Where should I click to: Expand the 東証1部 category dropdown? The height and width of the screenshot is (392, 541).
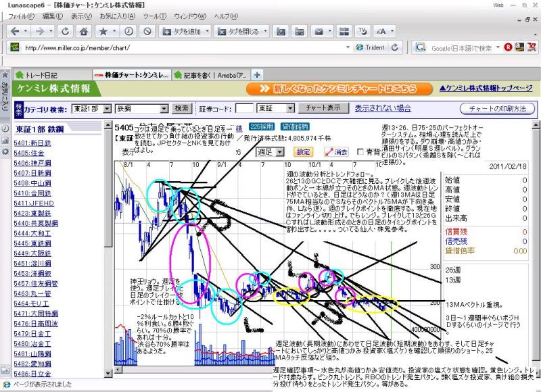(108, 109)
